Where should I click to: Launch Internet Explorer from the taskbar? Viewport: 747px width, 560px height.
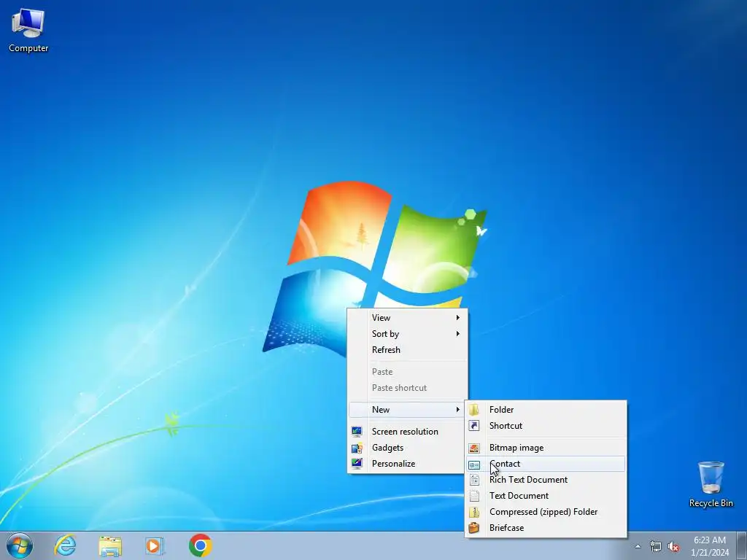pyautogui.click(x=65, y=545)
